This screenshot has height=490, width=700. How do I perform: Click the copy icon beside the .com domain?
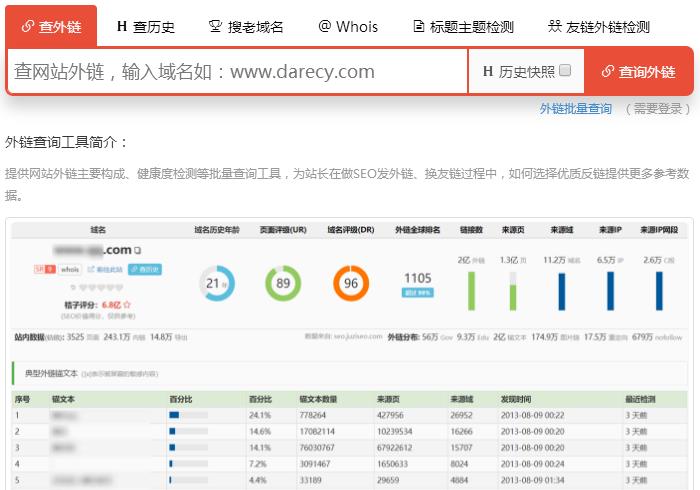coord(137,250)
